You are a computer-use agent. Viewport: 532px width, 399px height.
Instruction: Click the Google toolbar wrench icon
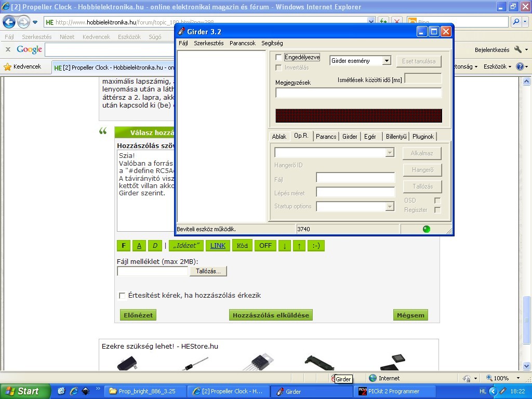(518, 49)
